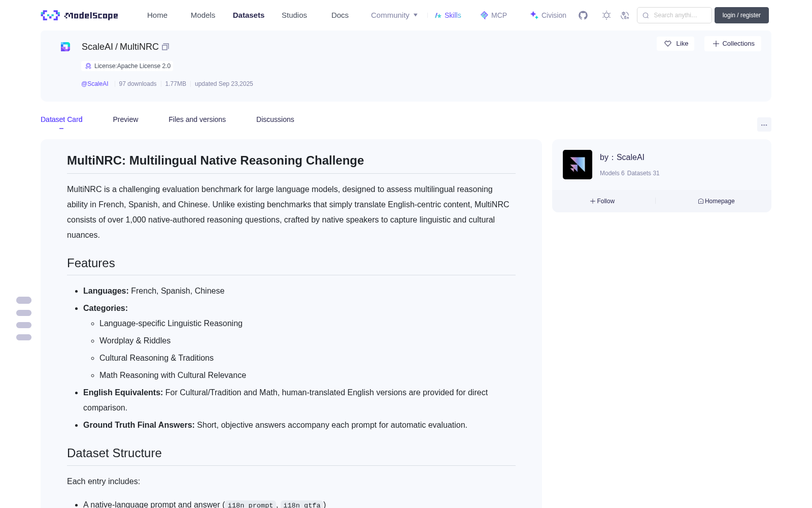Click the heart icon on Like
This screenshot has width=812, height=508.
pos(668,44)
